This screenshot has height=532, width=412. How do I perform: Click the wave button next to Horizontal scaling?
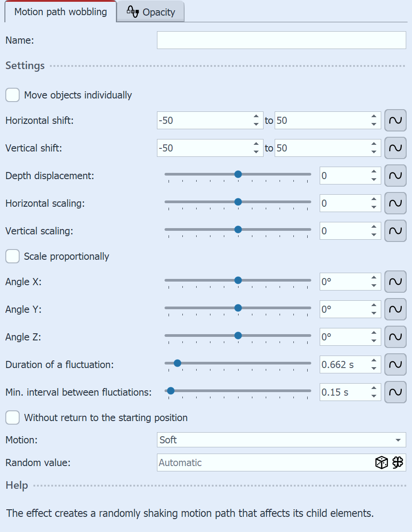(395, 203)
